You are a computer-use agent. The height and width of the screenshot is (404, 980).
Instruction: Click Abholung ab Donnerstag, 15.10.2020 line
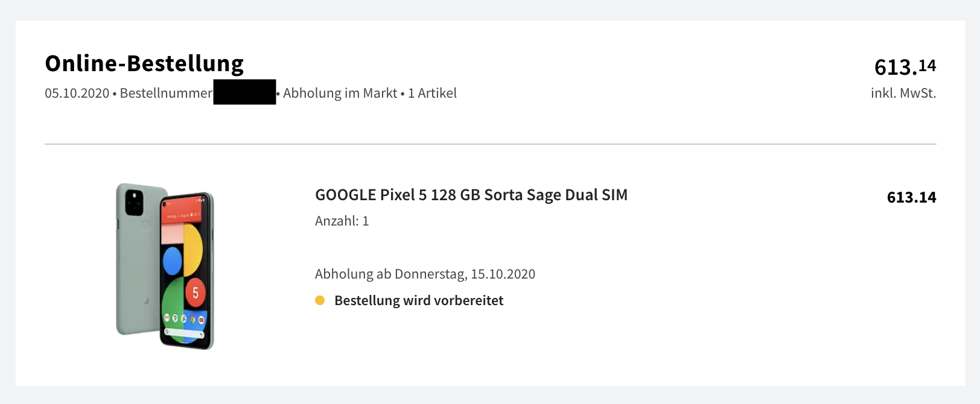[425, 274]
